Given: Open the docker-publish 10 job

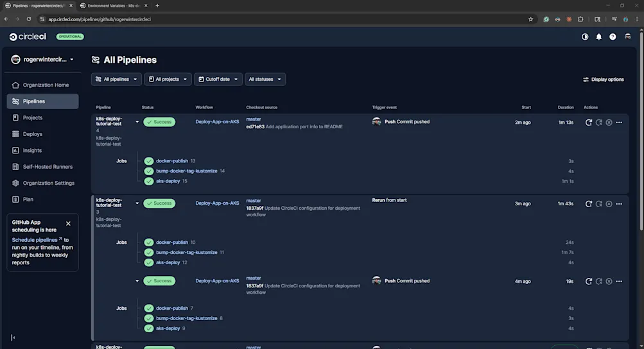Looking at the screenshot, I should (x=171, y=243).
